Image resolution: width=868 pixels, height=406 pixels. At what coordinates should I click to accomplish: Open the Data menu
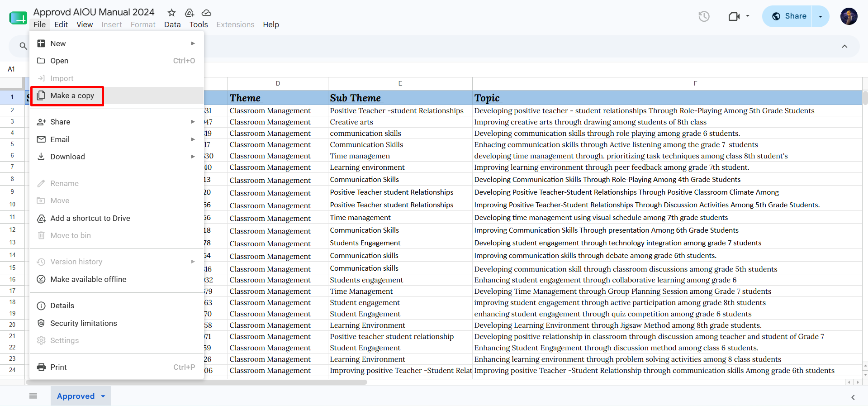tap(172, 24)
